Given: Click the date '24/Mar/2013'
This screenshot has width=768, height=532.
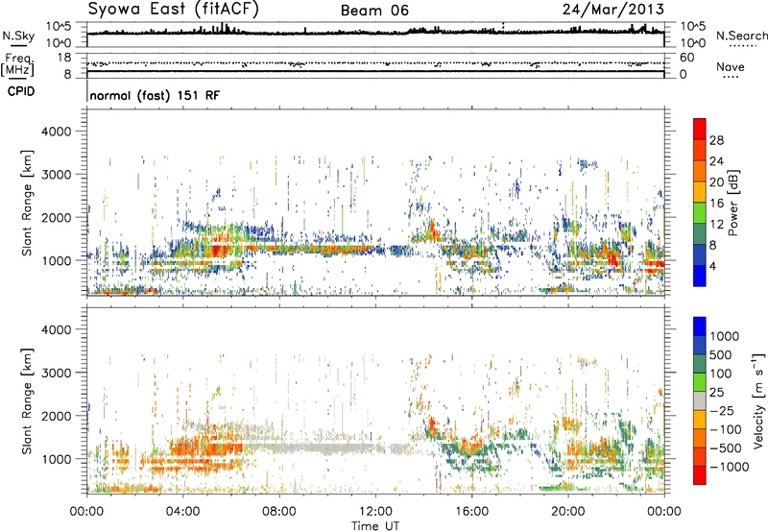Looking at the screenshot, I should pyautogui.click(x=613, y=9).
